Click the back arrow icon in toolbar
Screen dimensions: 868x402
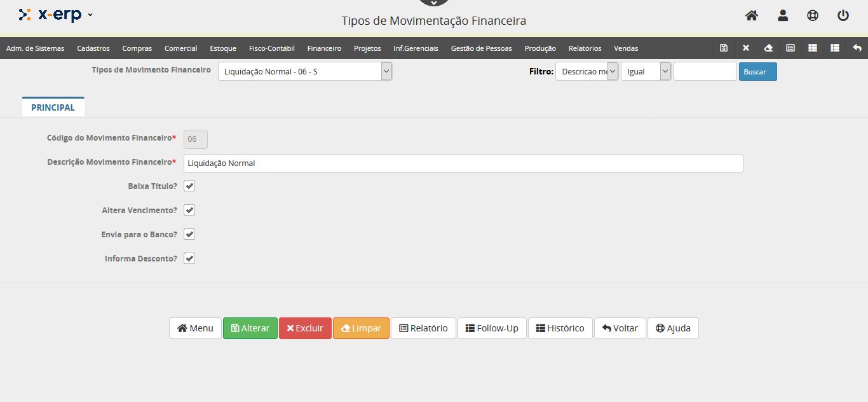click(857, 48)
